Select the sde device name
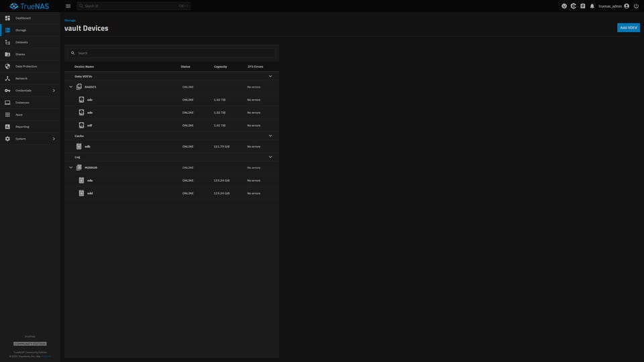Image resolution: width=644 pixels, height=362 pixels. coord(89,113)
